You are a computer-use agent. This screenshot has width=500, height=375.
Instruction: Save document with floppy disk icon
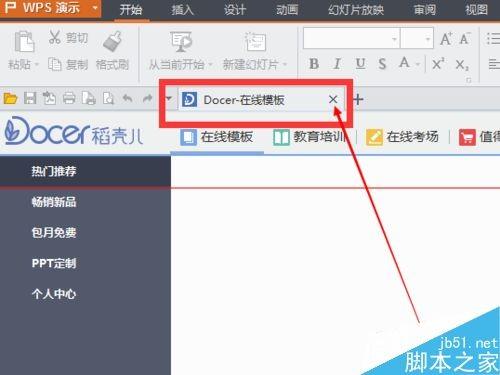(x=30, y=99)
